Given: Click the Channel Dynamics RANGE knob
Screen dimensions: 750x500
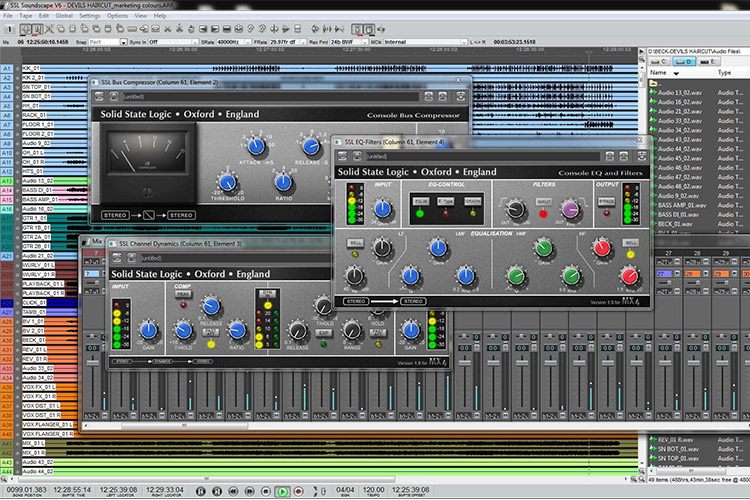Looking at the screenshot, I should pyautogui.click(x=353, y=330).
